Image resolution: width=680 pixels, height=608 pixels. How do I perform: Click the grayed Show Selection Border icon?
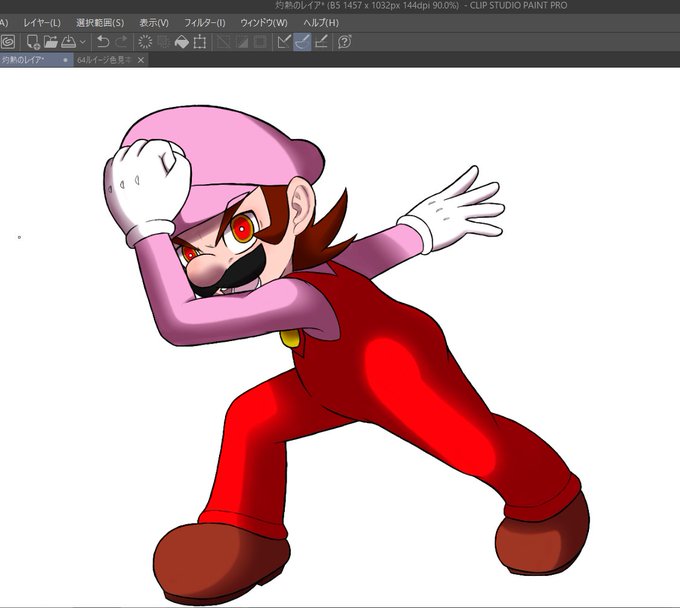click(x=260, y=42)
